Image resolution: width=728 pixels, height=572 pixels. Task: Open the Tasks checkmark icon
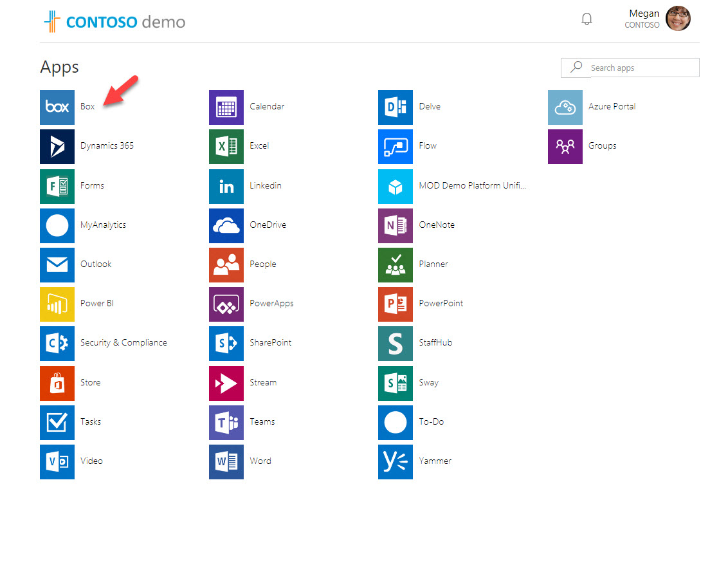coord(57,422)
